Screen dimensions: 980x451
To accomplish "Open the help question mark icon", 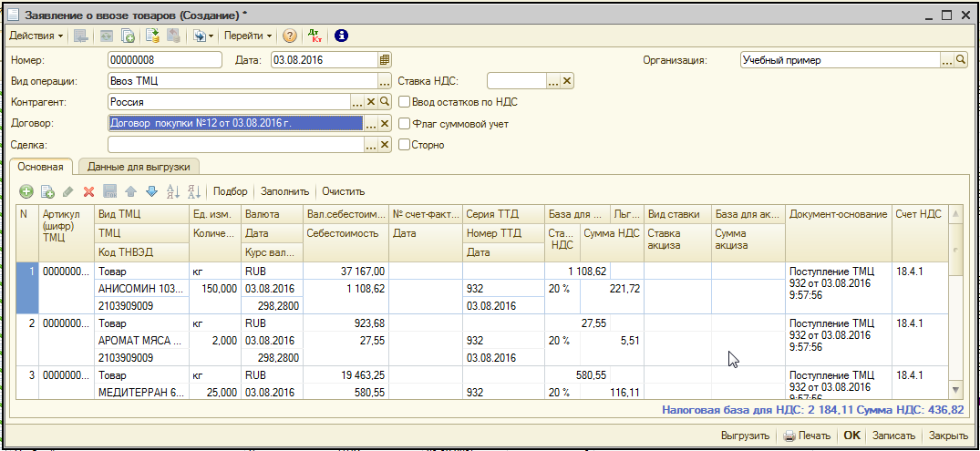I will pos(290,36).
